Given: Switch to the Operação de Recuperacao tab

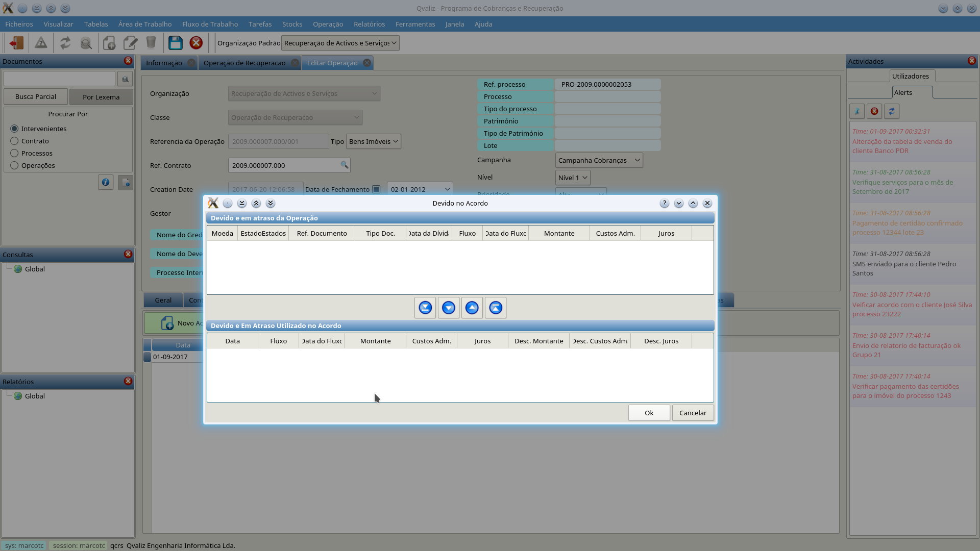Looking at the screenshot, I should 244,63.
